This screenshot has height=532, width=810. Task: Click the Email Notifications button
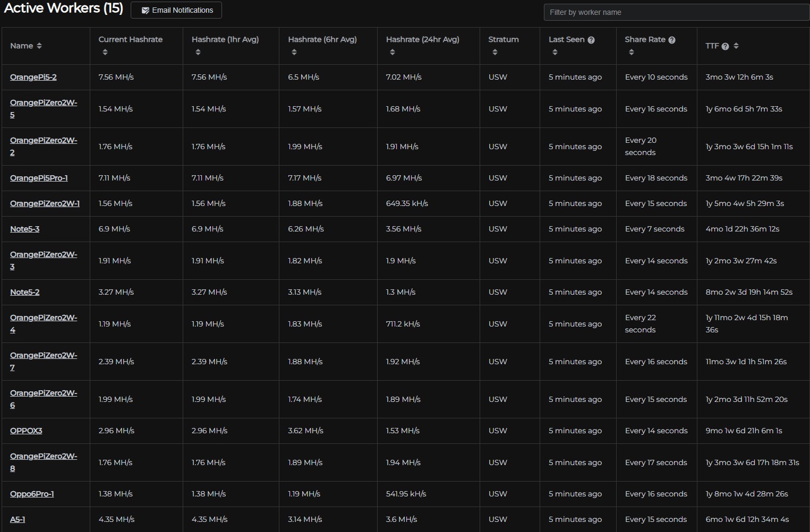click(x=176, y=10)
